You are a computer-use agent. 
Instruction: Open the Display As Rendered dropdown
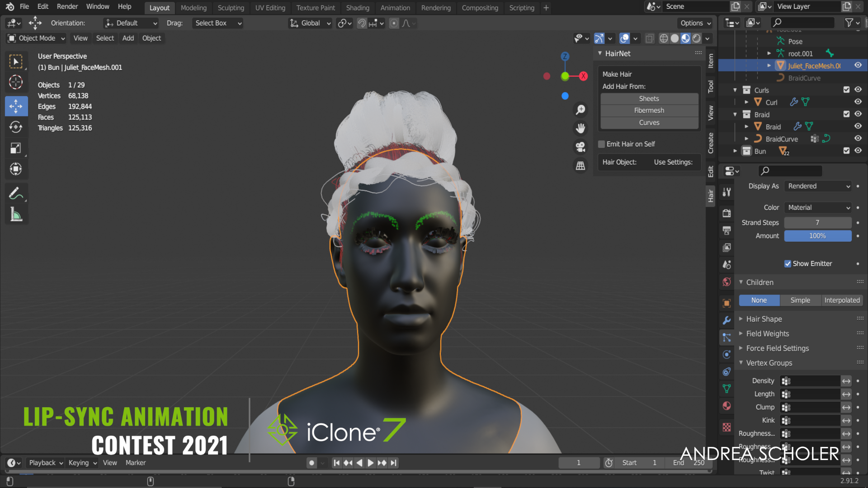click(x=818, y=186)
